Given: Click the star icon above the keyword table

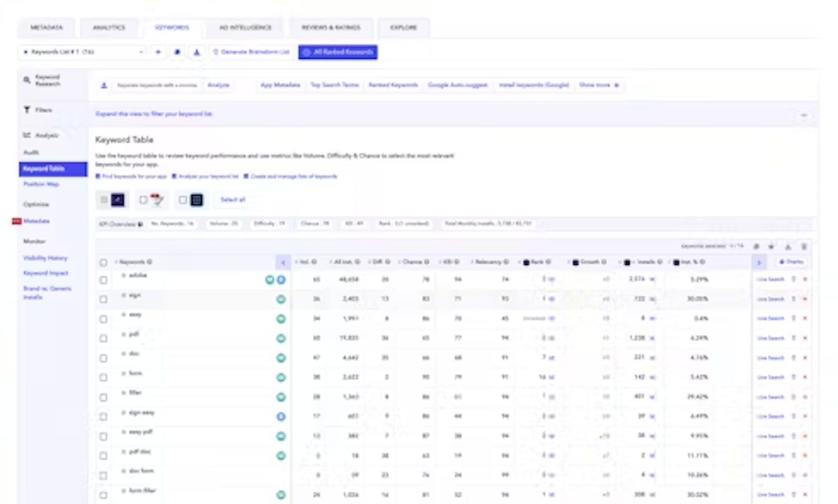Looking at the screenshot, I should pos(771,246).
